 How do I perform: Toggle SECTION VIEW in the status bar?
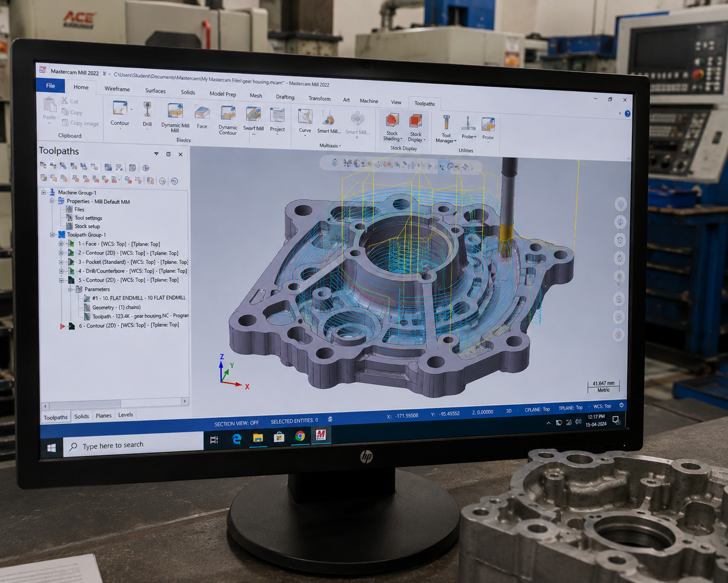(236, 423)
